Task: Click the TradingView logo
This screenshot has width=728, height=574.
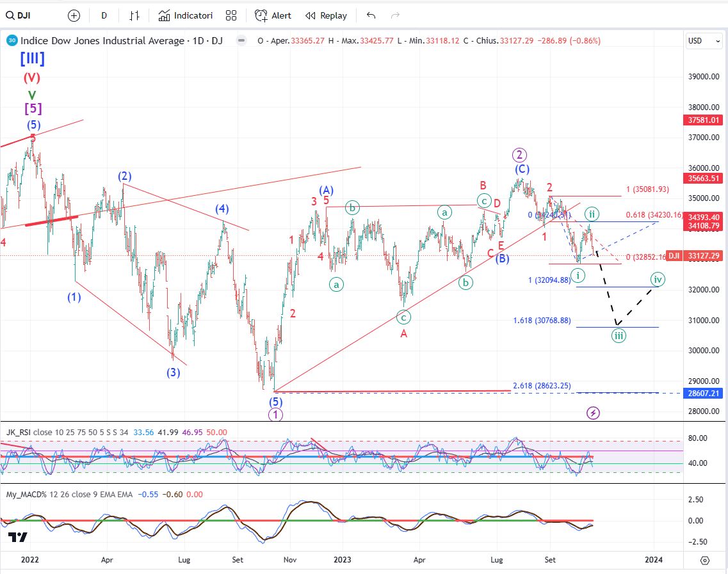Action: [x=18, y=538]
